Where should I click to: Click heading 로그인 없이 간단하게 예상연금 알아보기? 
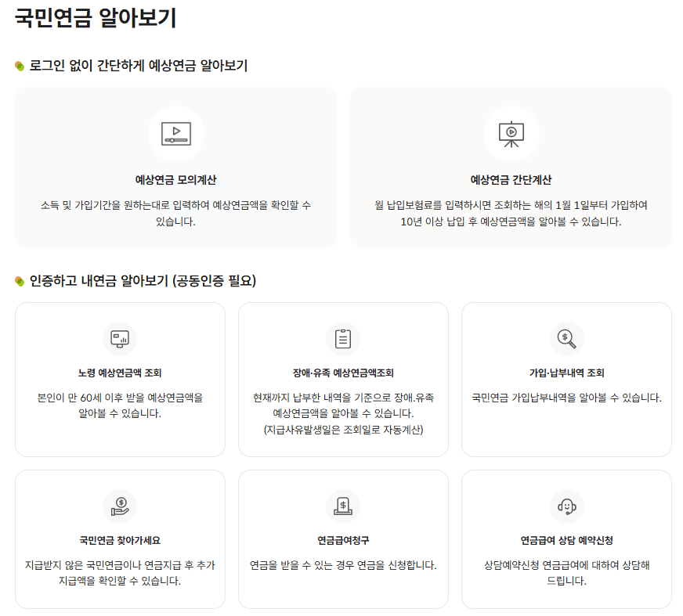tap(138, 66)
